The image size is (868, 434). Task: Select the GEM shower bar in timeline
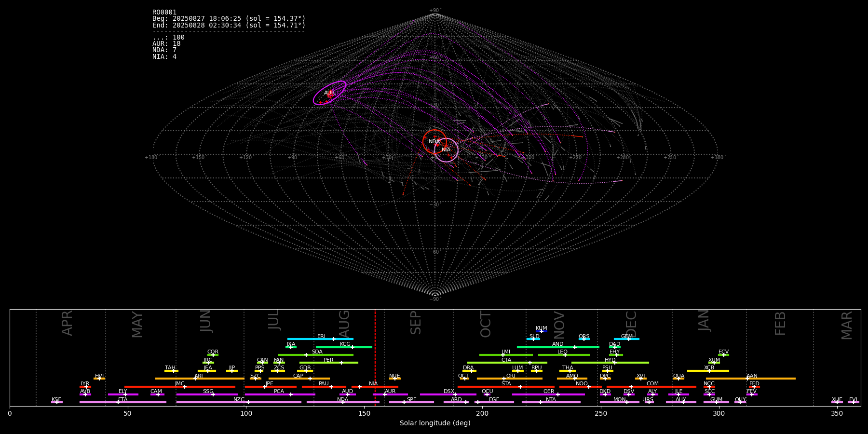(x=626, y=339)
